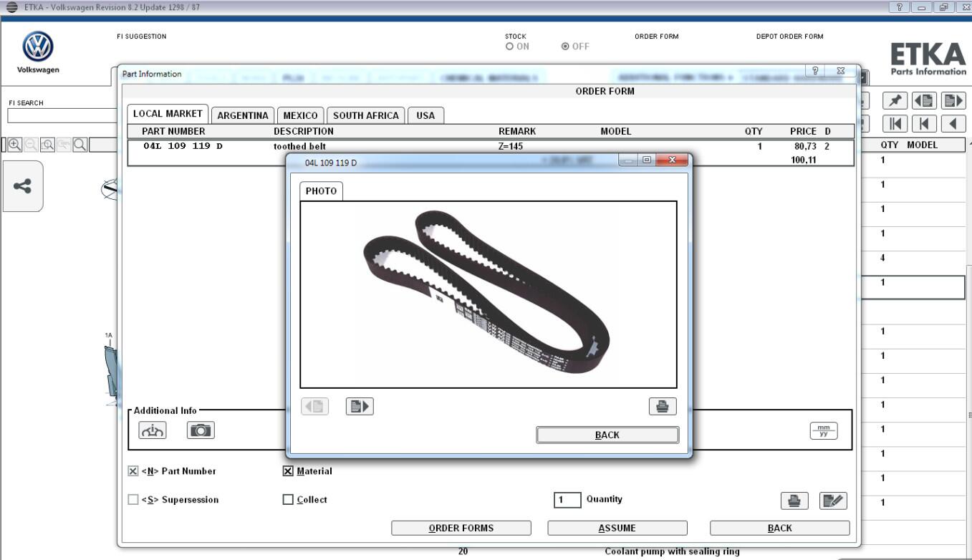Open the ORDER FORMS button
The image size is (972, 560).
(x=461, y=528)
